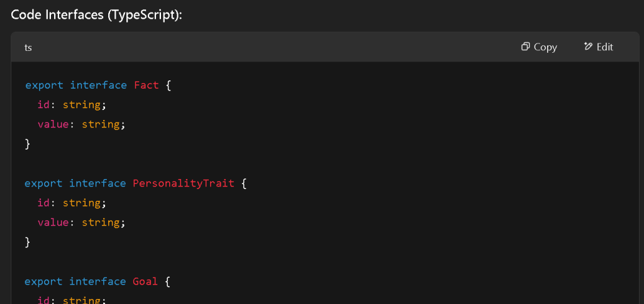Click the interface keyword before PersonalityTrait

(97, 183)
